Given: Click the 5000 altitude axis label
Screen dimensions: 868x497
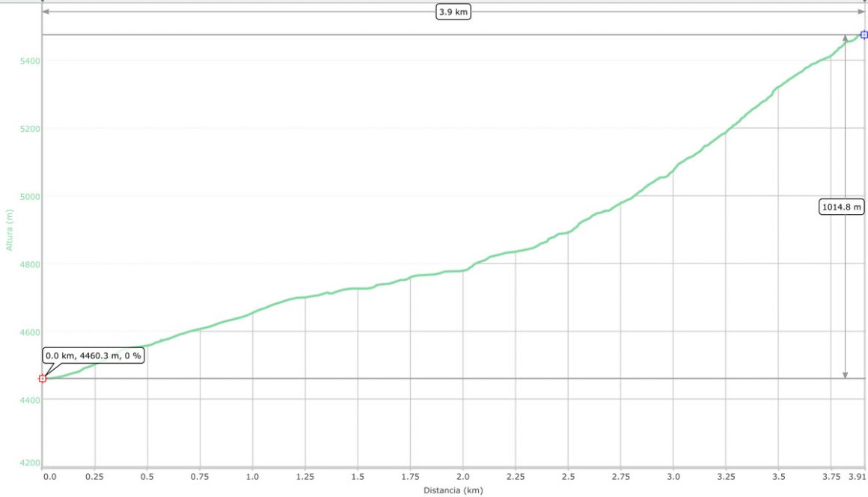Looking at the screenshot, I should pos(30,196).
